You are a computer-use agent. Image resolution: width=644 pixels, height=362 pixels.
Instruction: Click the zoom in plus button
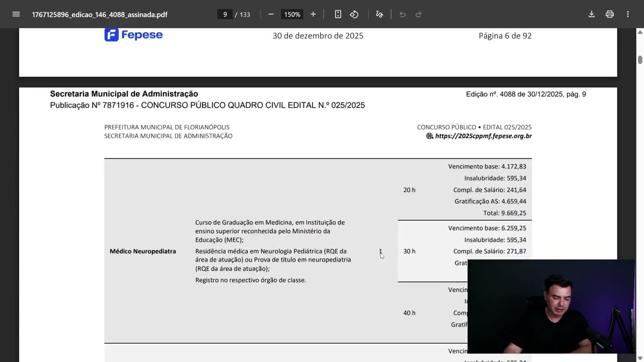(x=313, y=14)
